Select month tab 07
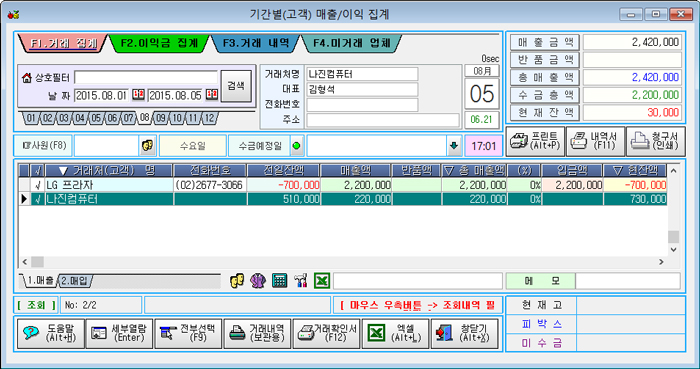The width and height of the screenshot is (700, 369). coord(128,118)
